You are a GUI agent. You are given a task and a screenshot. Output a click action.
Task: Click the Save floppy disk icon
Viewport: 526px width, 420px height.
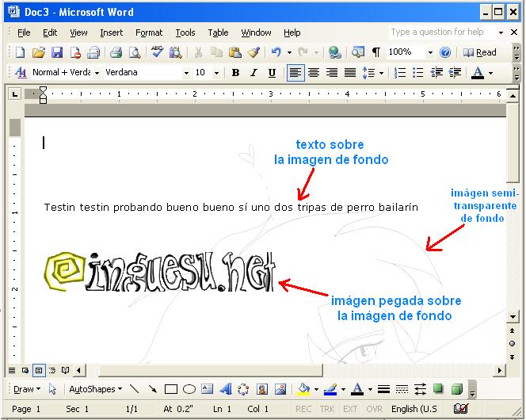[57, 52]
